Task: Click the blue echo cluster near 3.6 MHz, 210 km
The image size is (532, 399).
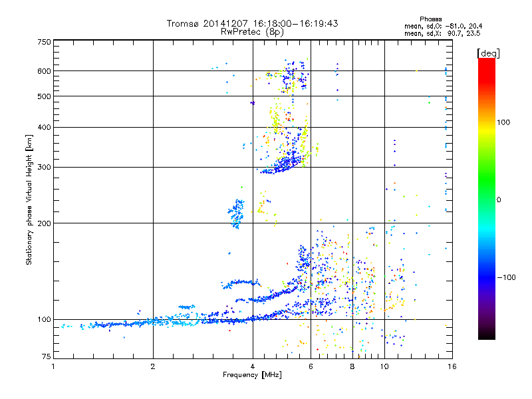Action: pyautogui.click(x=236, y=213)
